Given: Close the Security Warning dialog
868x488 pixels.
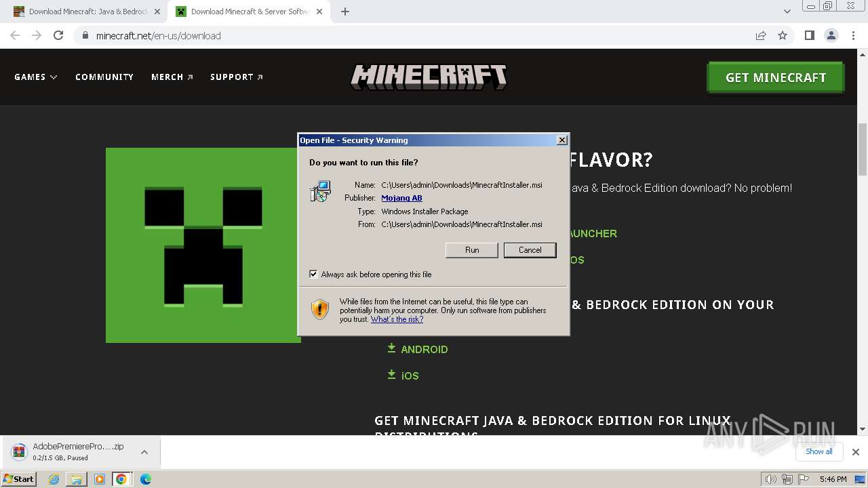Looking at the screenshot, I should pos(561,140).
